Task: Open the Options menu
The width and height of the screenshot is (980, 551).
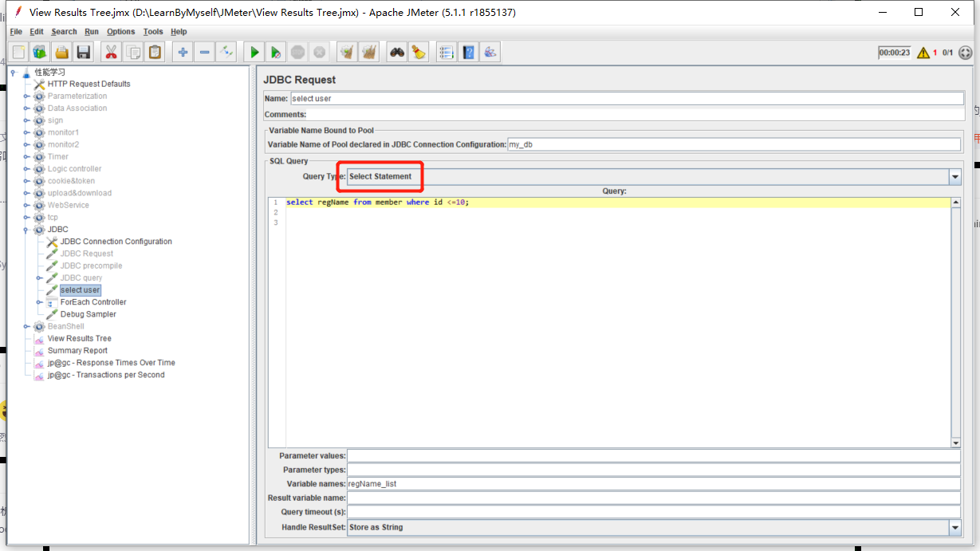Action: click(x=121, y=32)
